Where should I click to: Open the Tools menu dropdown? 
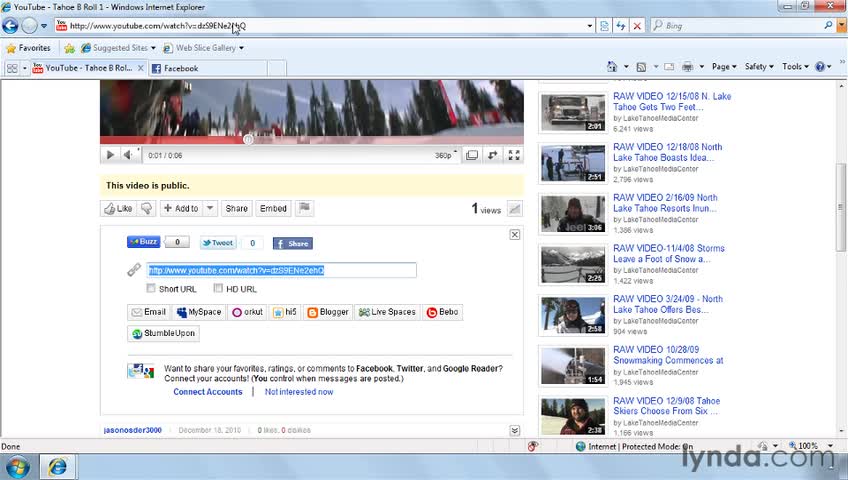(795, 66)
